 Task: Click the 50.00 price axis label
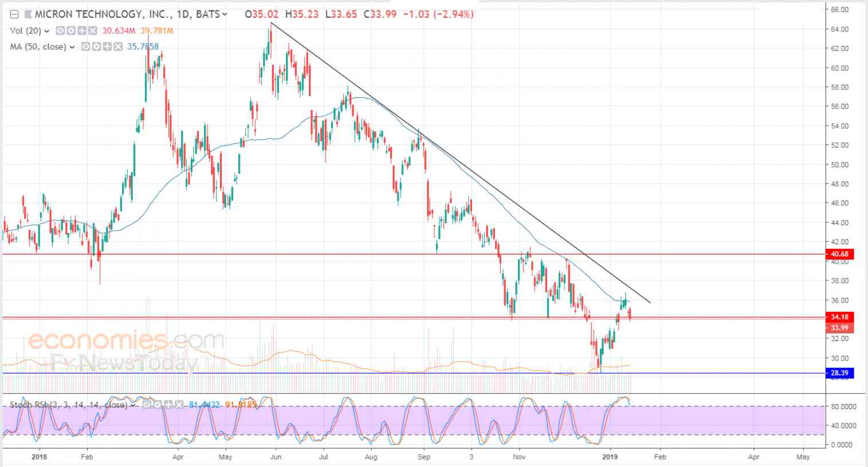[x=839, y=164]
